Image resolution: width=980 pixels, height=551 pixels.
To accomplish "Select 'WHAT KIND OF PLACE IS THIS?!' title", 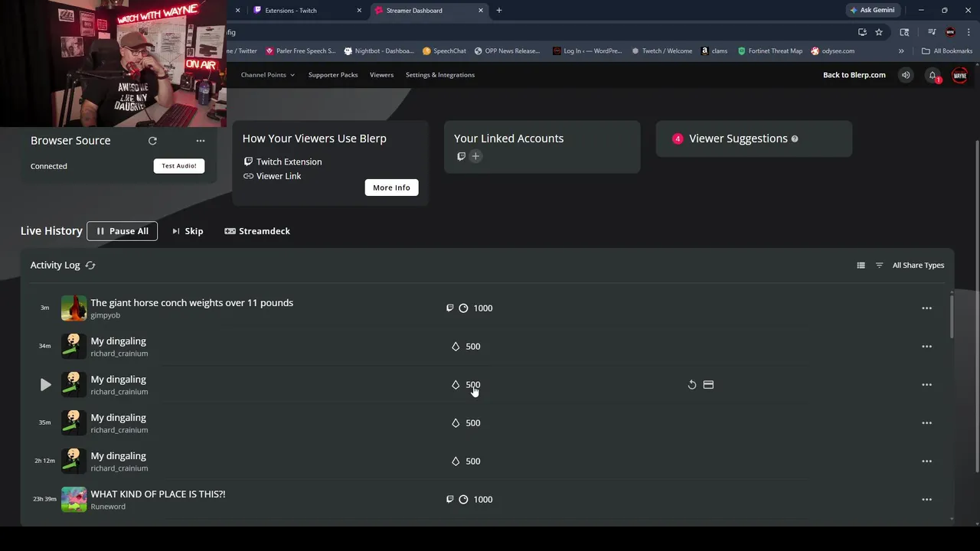I will click(158, 494).
